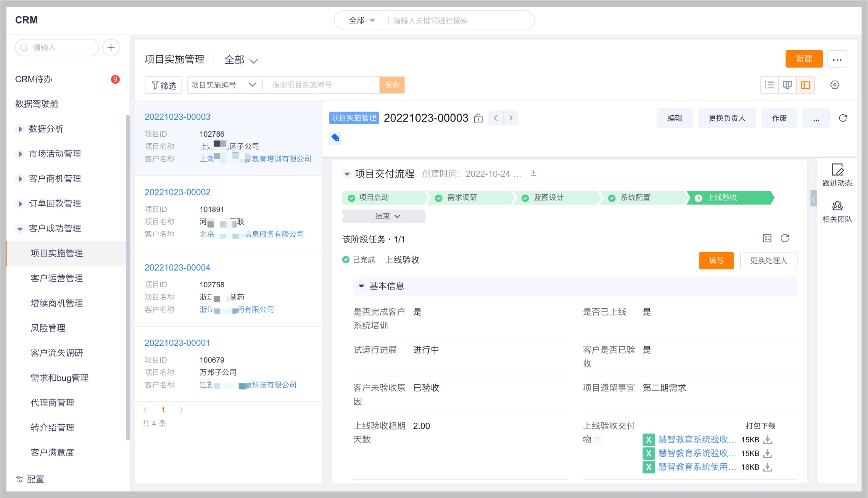Viewport: 868px width, 498px height.
Task: Open list settings hexagon icon
Action: (x=835, y=85)
